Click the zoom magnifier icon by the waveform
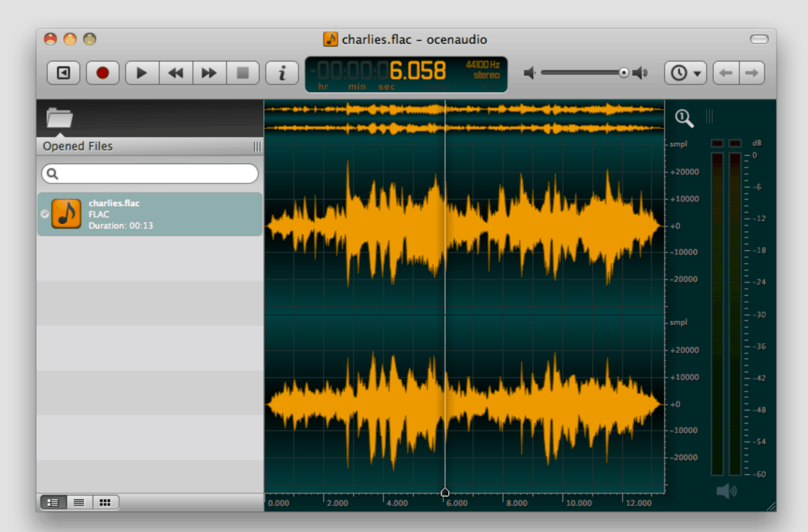808x532 pixels. (x=684, y=118)
